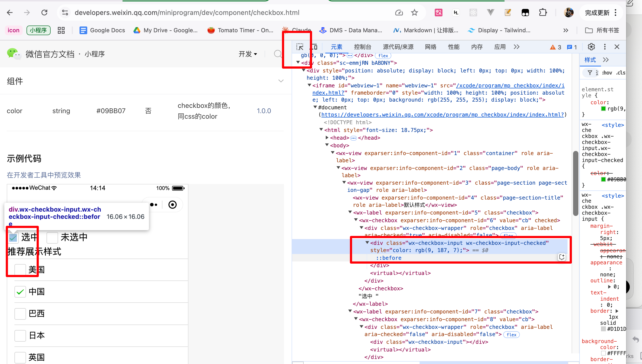Screen dimensions: 642x364
Task: Collapse the html font-size node
Action: 321,130
